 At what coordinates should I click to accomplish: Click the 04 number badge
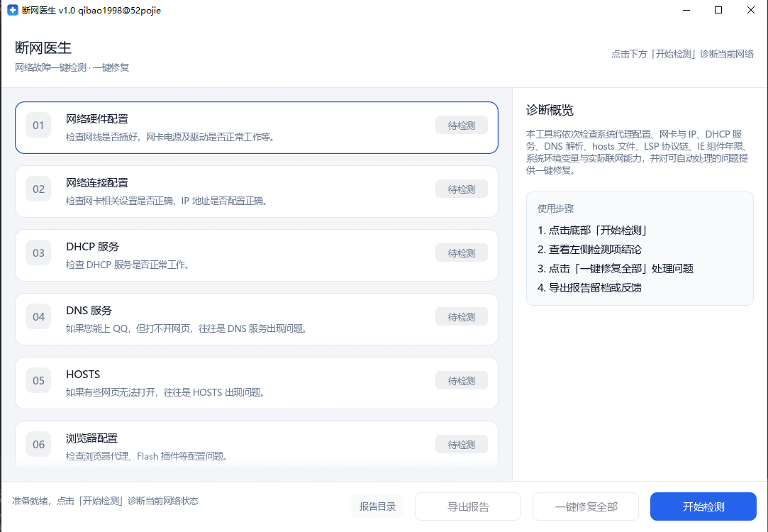(x=38, y=317)
